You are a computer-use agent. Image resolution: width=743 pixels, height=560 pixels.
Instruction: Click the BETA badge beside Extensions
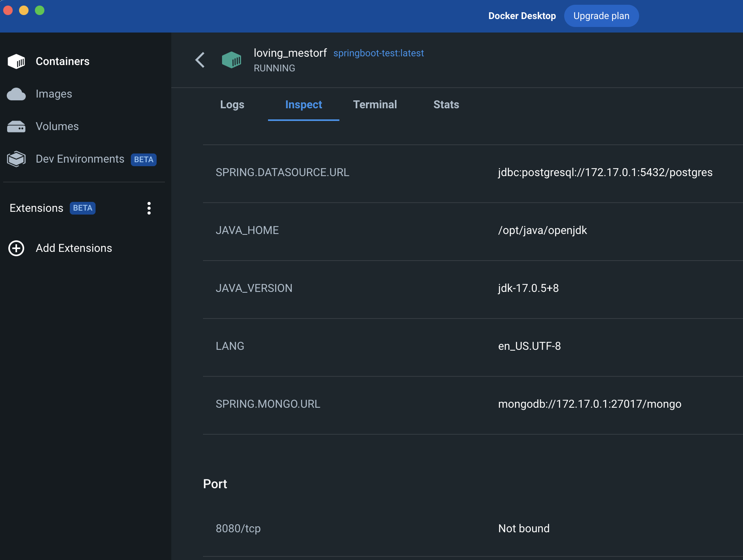(x=82, y=208)
